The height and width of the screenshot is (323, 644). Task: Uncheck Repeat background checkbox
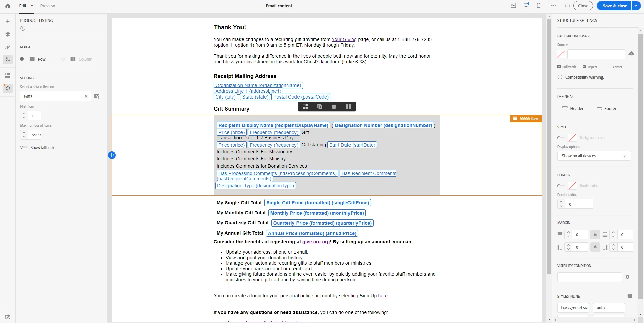584,67
